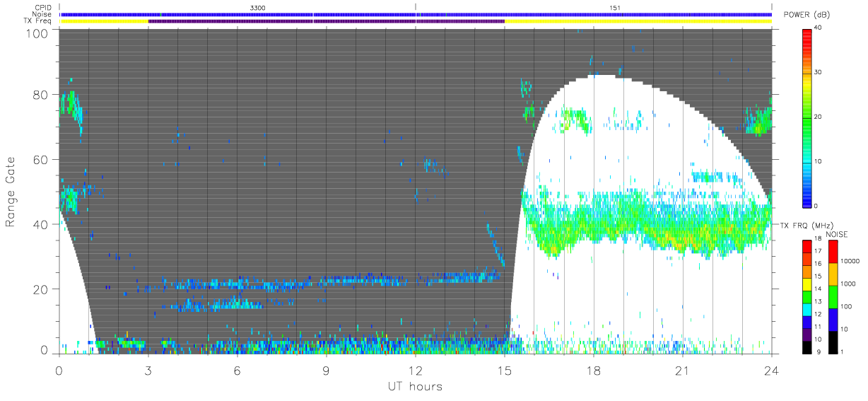Click the "9" tick on UT hours axis
Image resolution: width=868 pixels, height=401 pixels.
(326, 369)
